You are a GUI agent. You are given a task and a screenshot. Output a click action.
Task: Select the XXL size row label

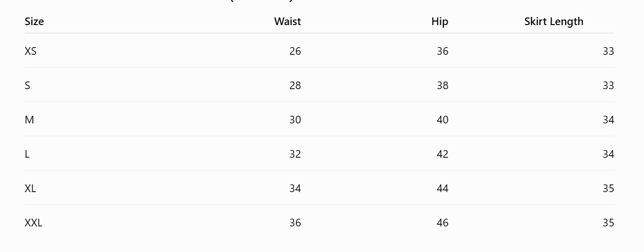33,223
